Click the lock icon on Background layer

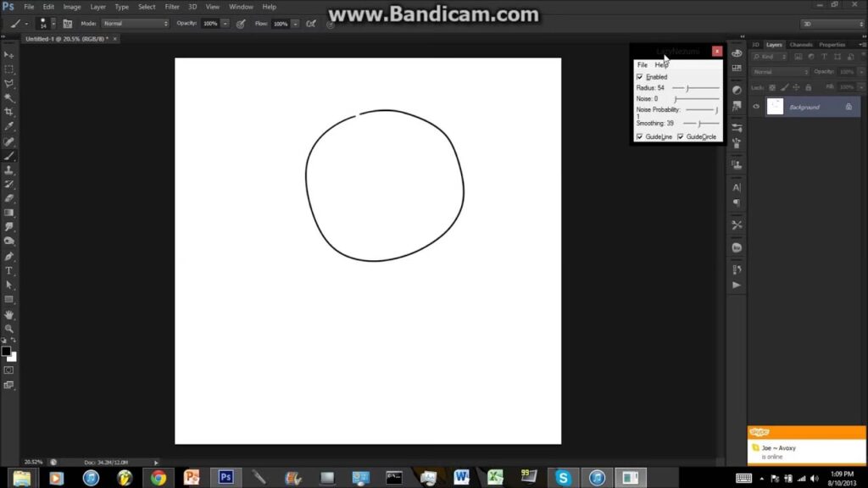(x=849, y=108)
